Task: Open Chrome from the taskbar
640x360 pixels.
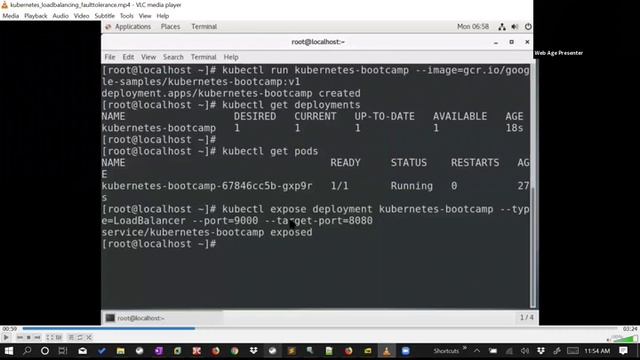Action: point(234,351)
